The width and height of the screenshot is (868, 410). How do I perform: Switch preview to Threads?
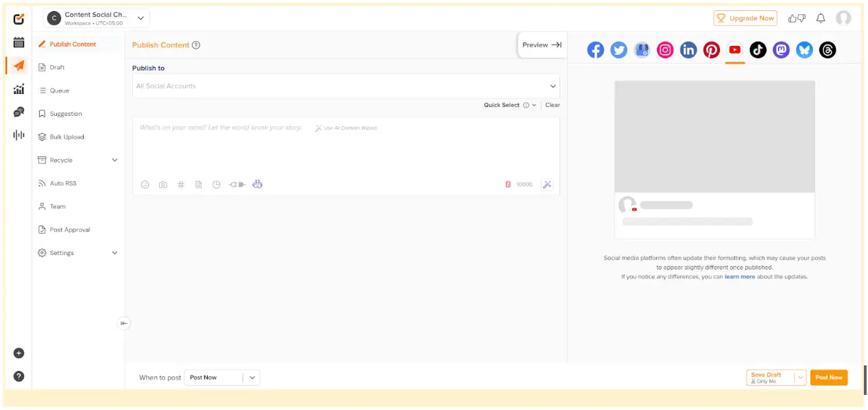(828, 50)
